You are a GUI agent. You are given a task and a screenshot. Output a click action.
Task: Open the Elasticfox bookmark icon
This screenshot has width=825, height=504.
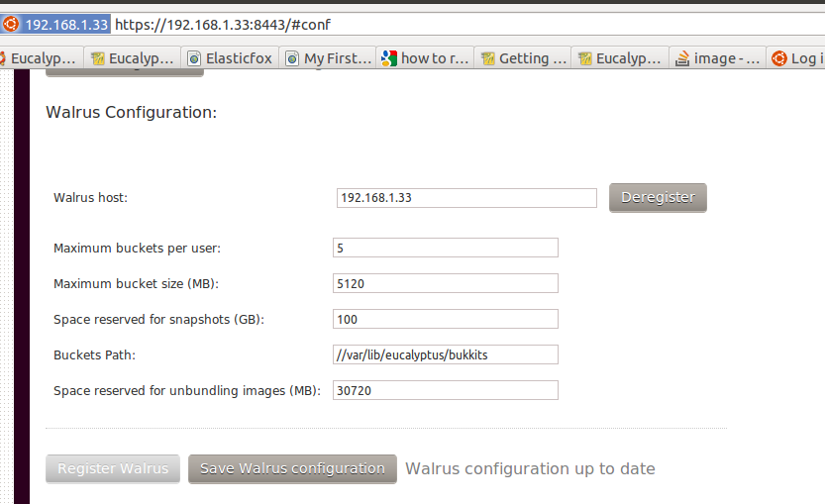194,58
